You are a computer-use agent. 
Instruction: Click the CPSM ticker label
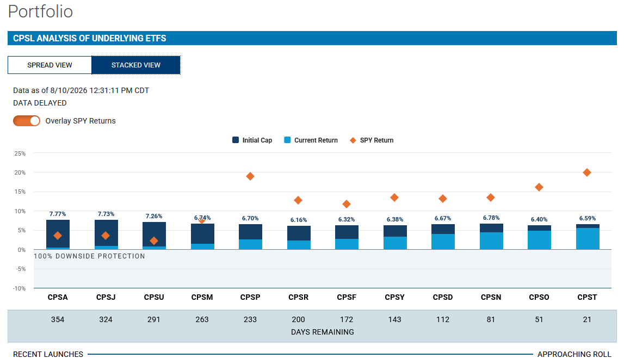click(x=202, y=297)
